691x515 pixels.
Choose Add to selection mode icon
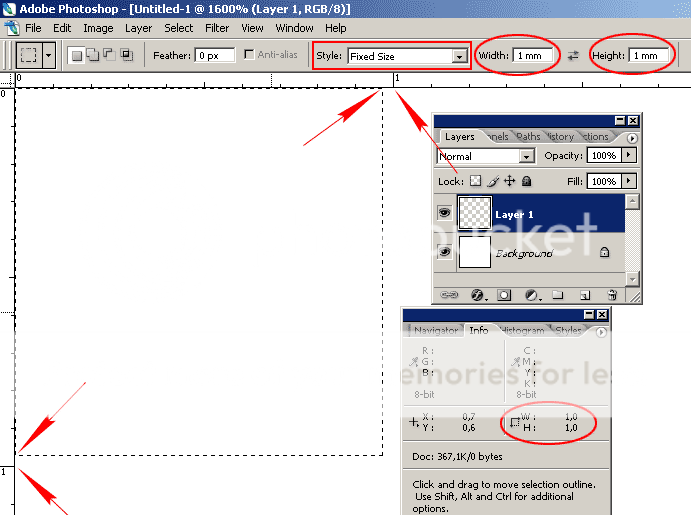pos(93,55)
